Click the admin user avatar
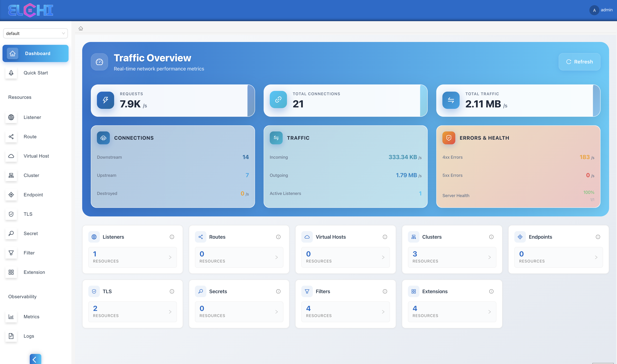617x364 pixels. 594,10
